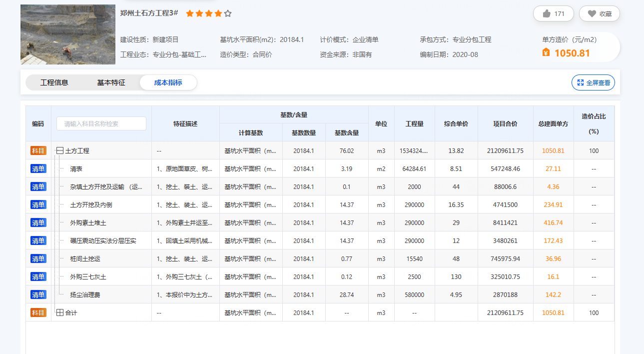Expand the 合计 tree node

60,312
